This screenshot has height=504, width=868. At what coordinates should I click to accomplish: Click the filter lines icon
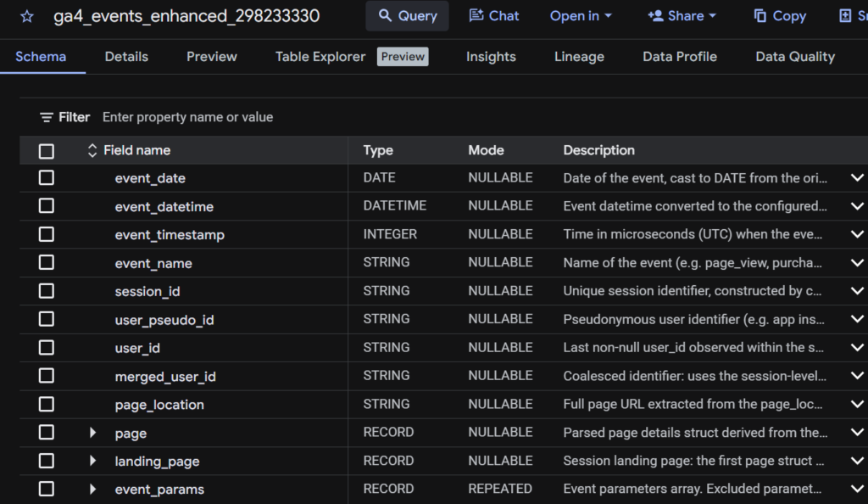click(x=47, y=117)
